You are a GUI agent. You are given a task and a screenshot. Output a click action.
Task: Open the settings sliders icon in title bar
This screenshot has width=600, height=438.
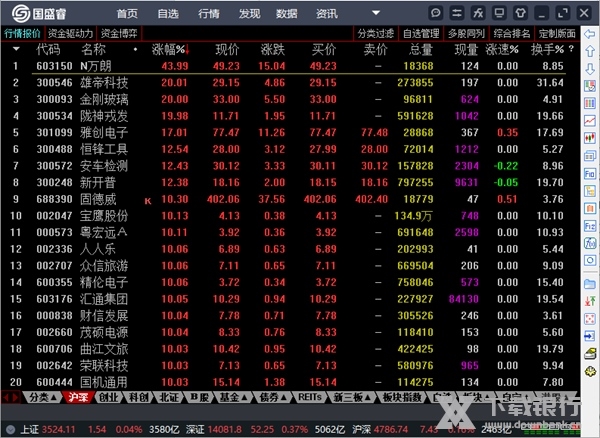[457, 13]
